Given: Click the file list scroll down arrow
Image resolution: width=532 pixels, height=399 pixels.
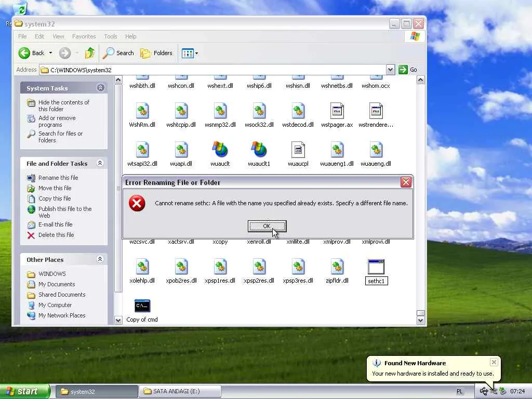Looking at the screenshot, I should (420, 320).
